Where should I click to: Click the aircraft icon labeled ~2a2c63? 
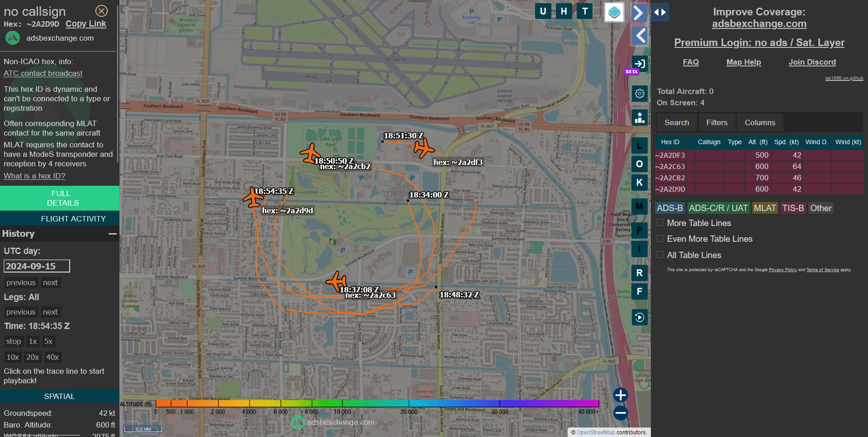pyautogui.click(x=337, y=282)
